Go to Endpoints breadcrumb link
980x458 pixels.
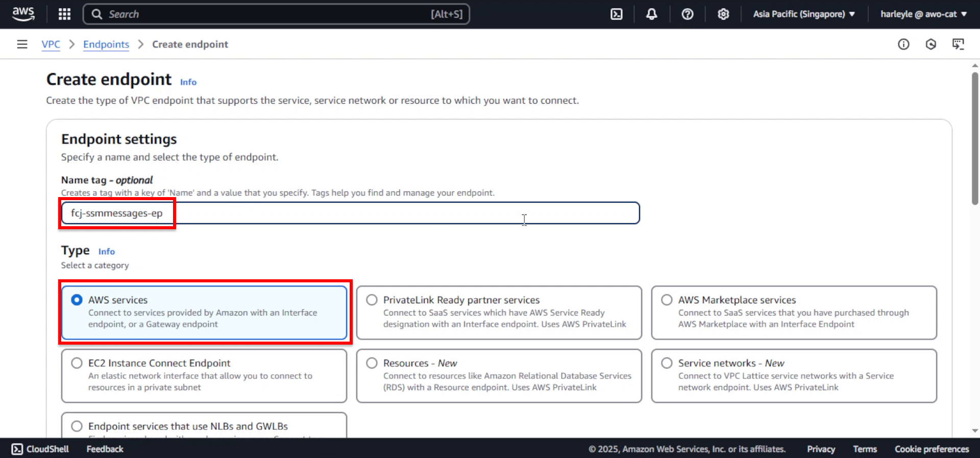106,44
